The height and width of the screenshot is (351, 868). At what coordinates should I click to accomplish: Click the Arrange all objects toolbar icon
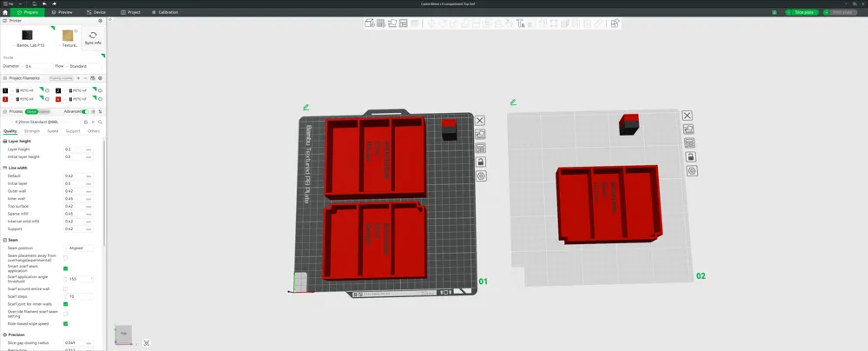pyautogui.click(x=404, y=23)
